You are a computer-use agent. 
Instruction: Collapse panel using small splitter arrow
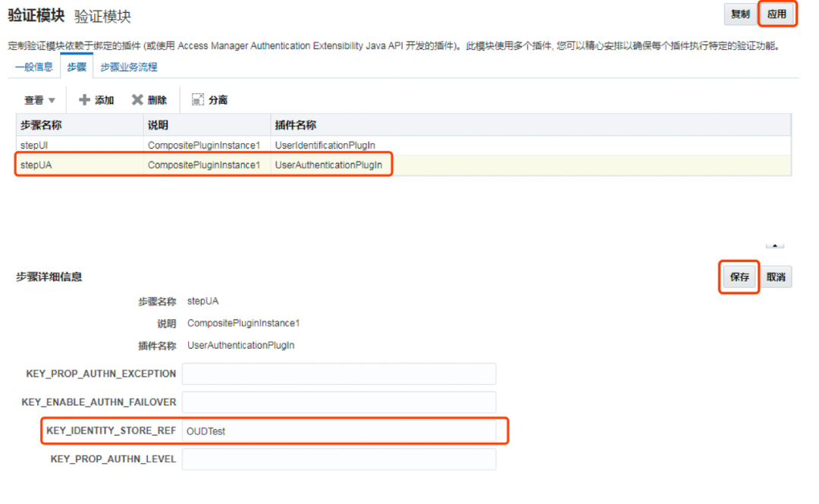point(775,246)
